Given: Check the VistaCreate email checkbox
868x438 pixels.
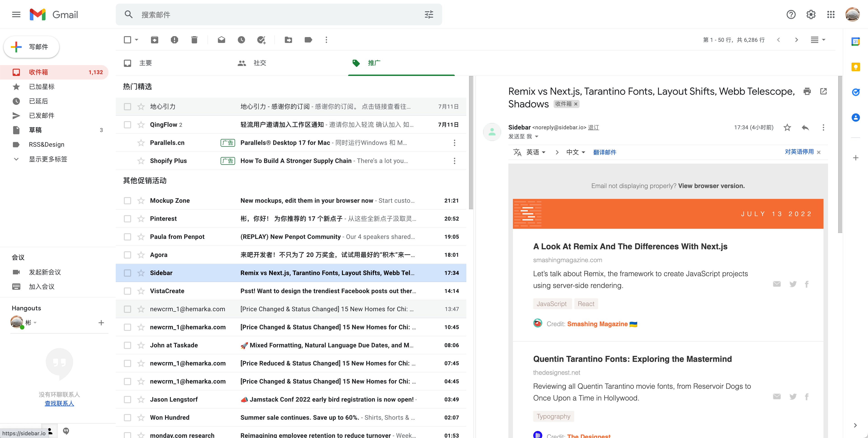Looking at the screenshot, I should [127, 291].
